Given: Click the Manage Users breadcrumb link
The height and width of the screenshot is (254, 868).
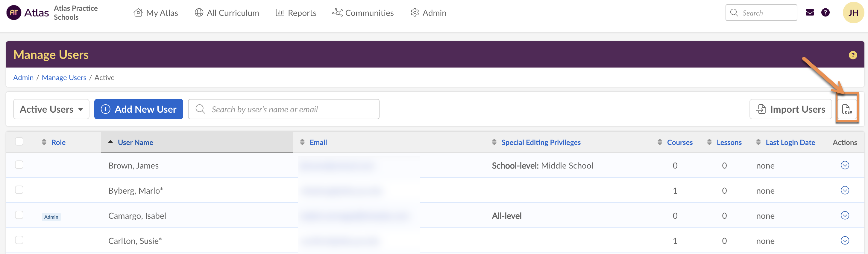Looking at the screenshot, I should click(64, 77).
